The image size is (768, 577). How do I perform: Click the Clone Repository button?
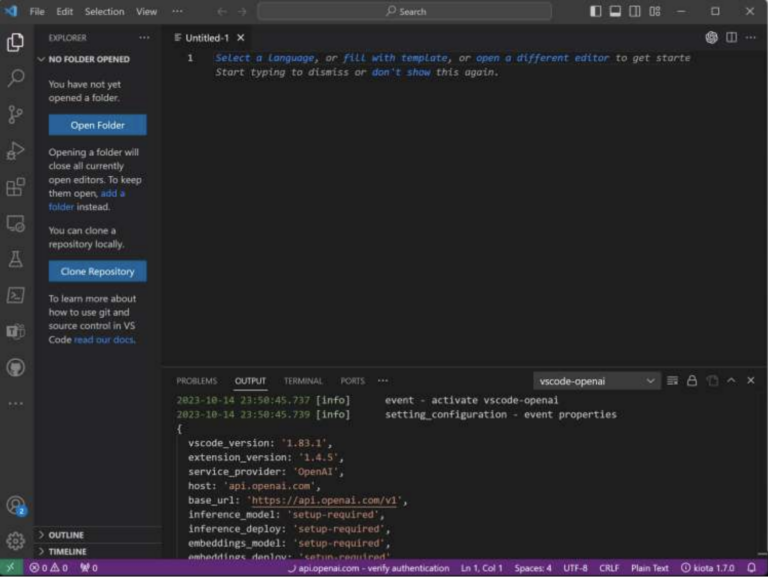point(97,271)
